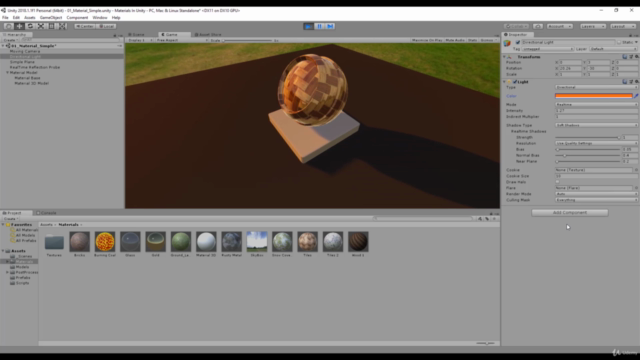The height and width of the screenshot is (360, 640).
Task: Adjust the shadow Strength slider
Action: pyautogui.click(x=588, y=138)
